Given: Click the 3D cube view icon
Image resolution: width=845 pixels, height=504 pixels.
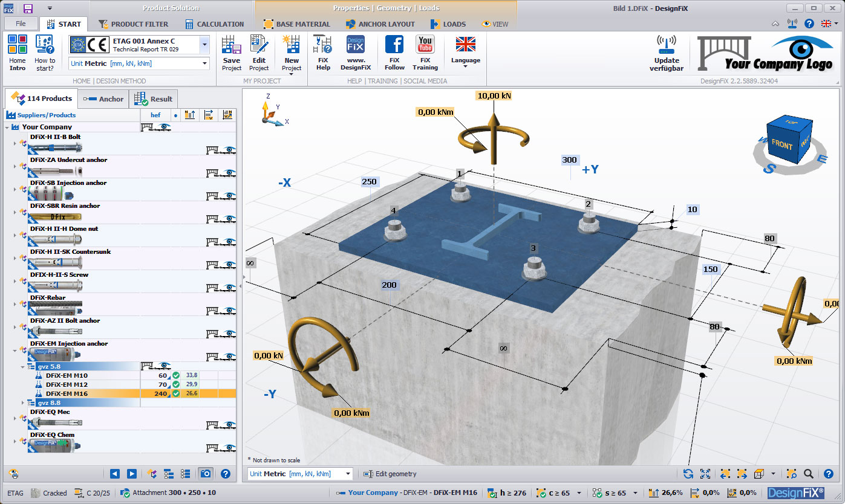Looking at the screenshot, I should (x=759, y=474).
